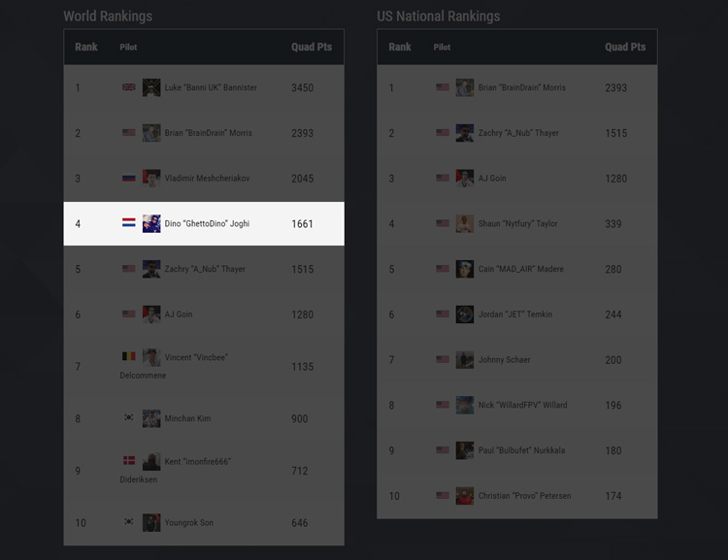
Task: Click Rank header in US National Rankings
Action: click(x=400, y=47)
